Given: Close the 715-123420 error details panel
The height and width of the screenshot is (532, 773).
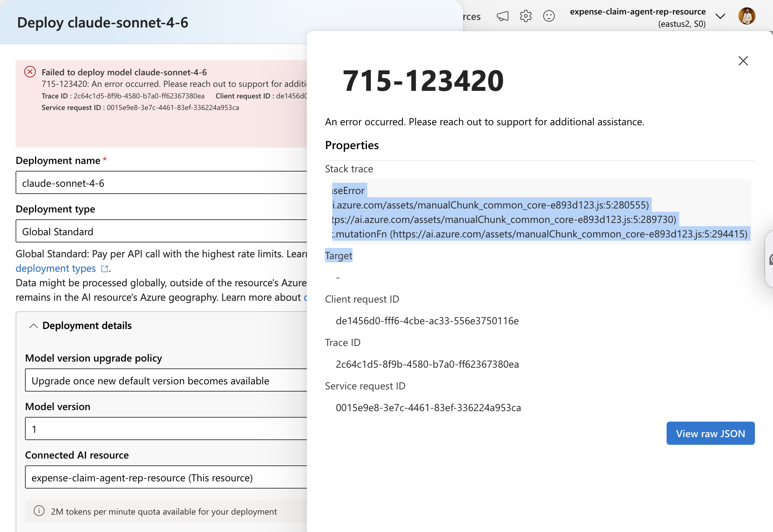Looking at the screenshot, I should click(x=743, y=61).
